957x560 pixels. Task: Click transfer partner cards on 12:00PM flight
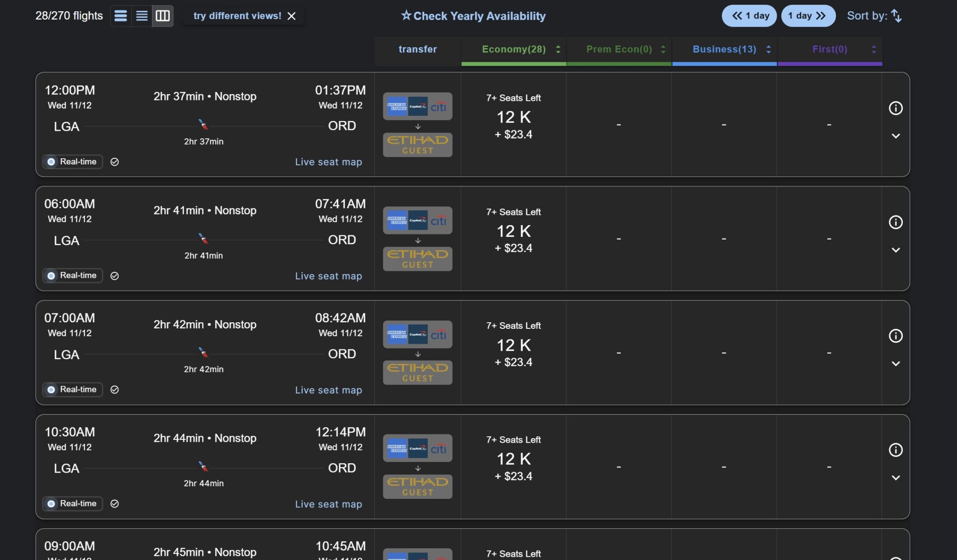[x=418, y=106]
